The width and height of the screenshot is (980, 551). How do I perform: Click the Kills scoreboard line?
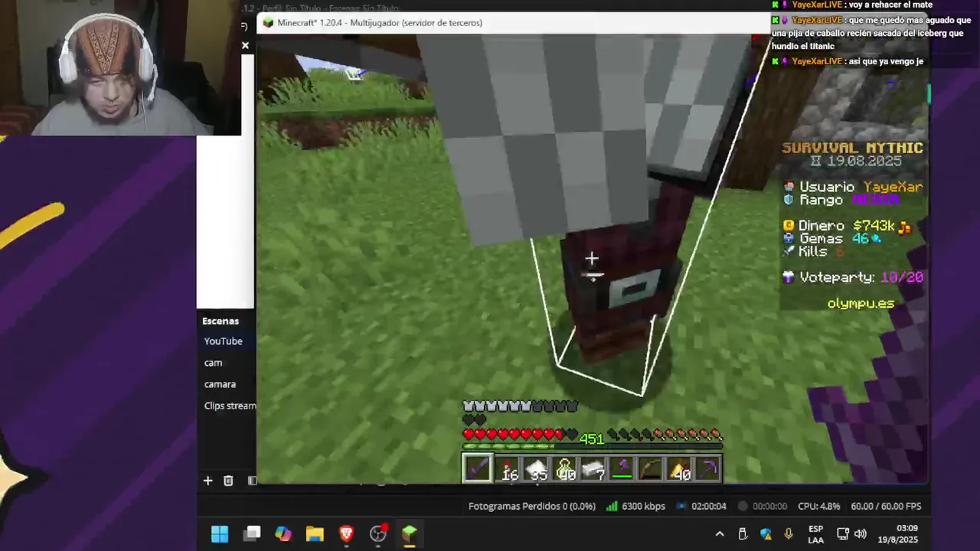[814, 252]
